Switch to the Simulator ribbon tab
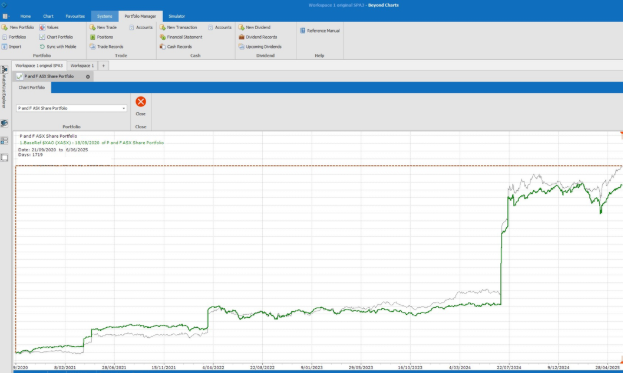Screen dimensions: 623x373 [x=177, y=16]
